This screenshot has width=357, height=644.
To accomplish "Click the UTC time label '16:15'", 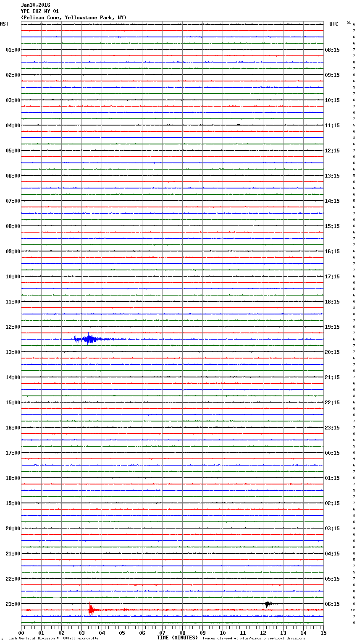I will click(332, 251).
